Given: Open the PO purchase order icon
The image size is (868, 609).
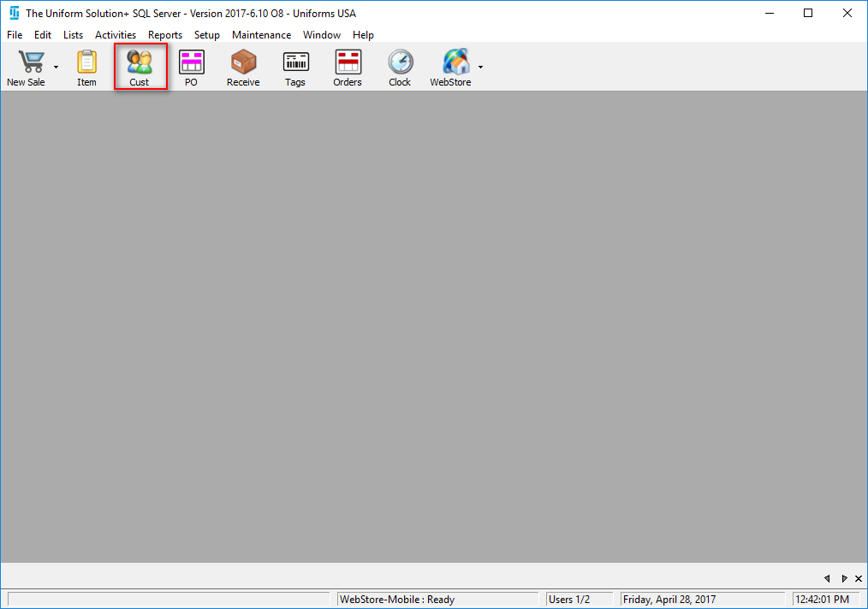Looking at the screenshot, I should point(191,62).
